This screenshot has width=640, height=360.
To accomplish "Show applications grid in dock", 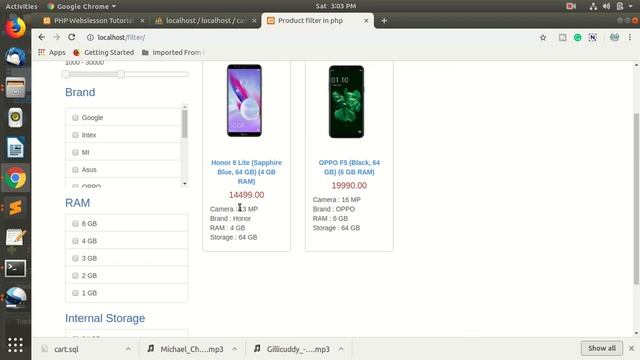I will pyautogui.click(x=16, y=345).
